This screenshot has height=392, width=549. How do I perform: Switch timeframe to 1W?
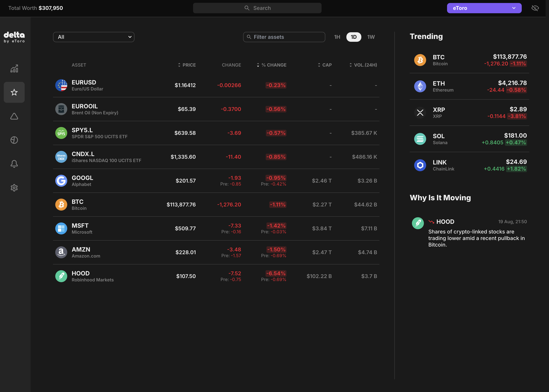[x=371, y=37]
